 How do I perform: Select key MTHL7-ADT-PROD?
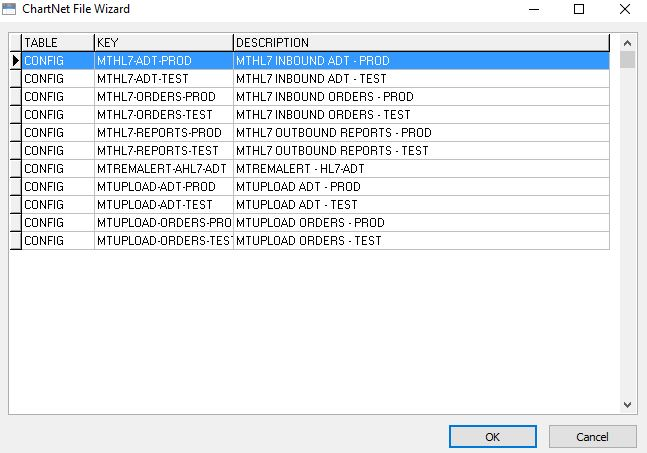coord(164,61)
